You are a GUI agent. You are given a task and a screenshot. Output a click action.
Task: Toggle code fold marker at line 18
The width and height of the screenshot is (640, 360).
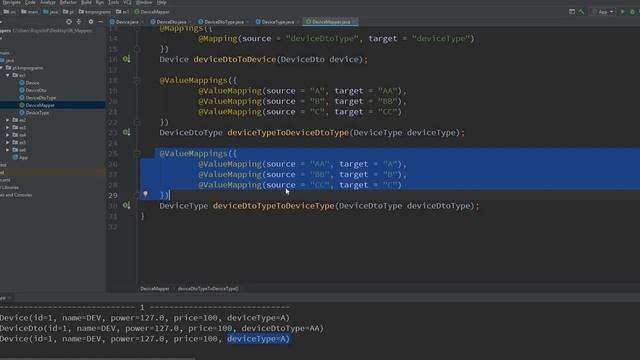(138, 80)
